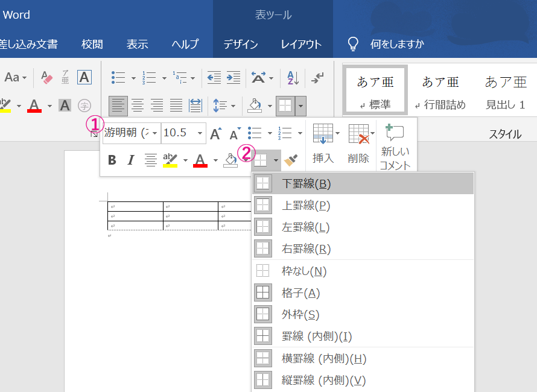
Task: Click the shading paint bucket in ribbon
Action: coord(255,106)
